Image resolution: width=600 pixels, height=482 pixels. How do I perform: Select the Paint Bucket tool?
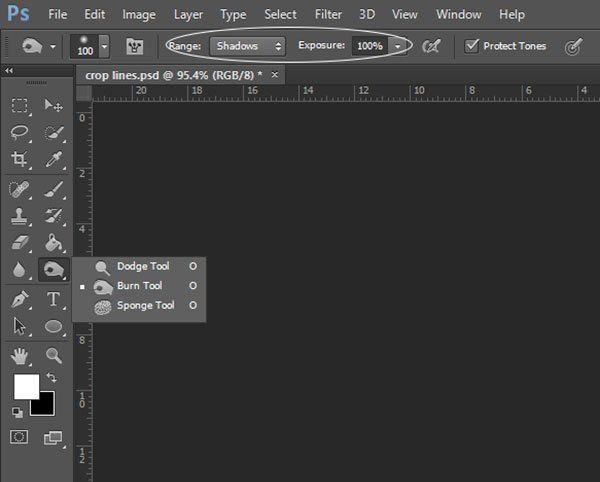click(x=53, y=243)
